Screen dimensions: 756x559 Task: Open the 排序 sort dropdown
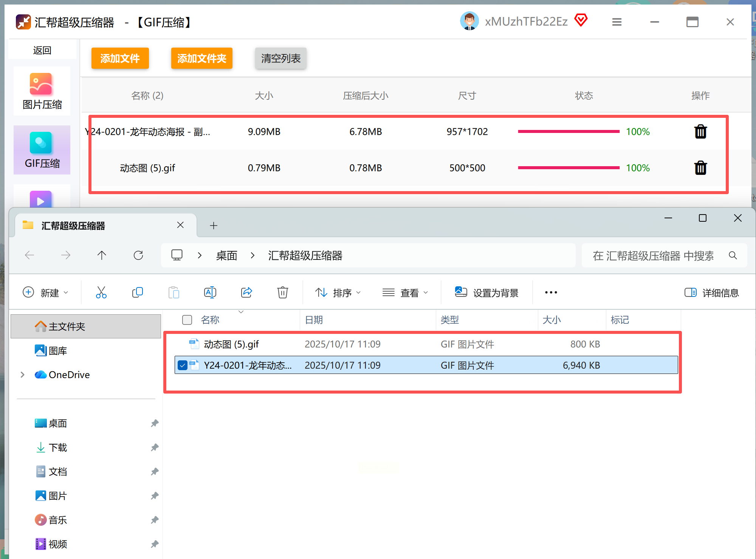tap(338, 293)
